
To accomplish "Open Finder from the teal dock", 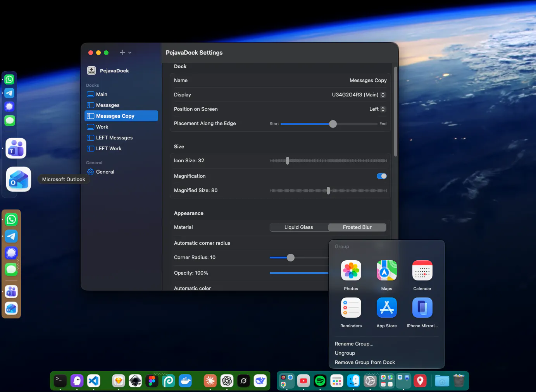I will pyautogui.click(x=353, y=381).
